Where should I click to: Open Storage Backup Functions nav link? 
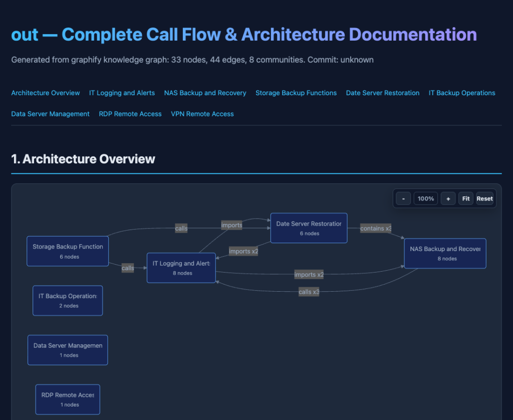tap(296, 93)
